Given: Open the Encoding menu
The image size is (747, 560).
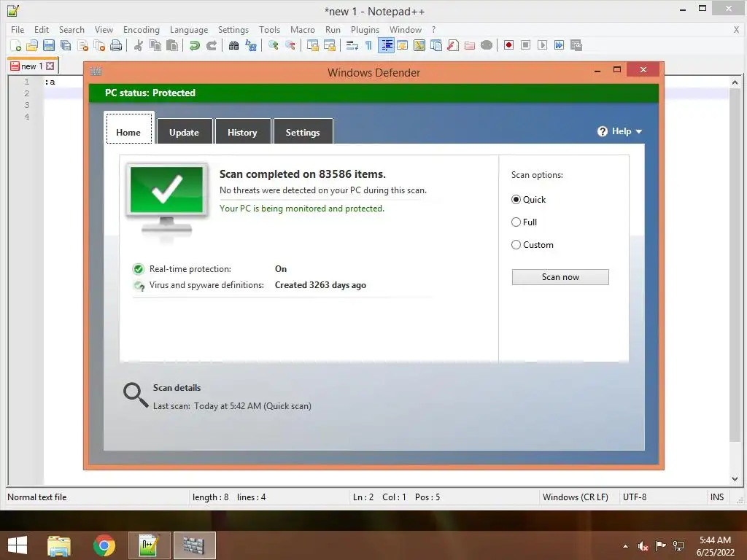Looking at the screenshot, I should click(x=141, y=29).
